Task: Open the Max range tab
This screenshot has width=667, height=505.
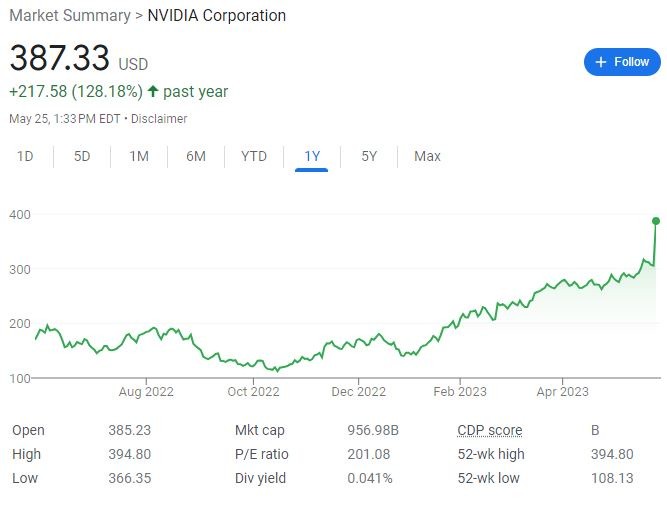Action: (427, 156)
